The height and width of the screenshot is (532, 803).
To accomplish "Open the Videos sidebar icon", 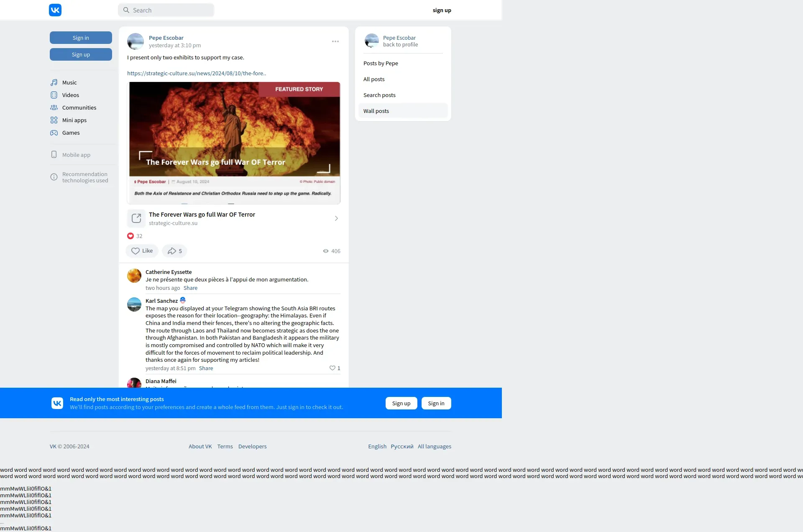I will (x=54, y=95).
